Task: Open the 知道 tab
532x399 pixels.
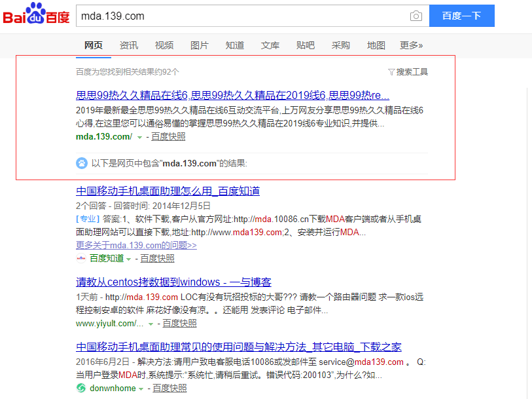Action: 235,45
